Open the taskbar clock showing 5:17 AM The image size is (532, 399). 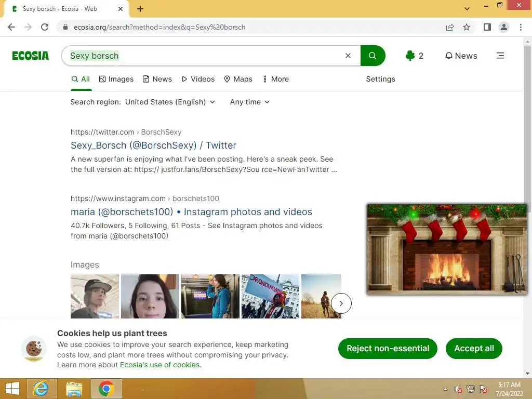(x=509, y=389)
